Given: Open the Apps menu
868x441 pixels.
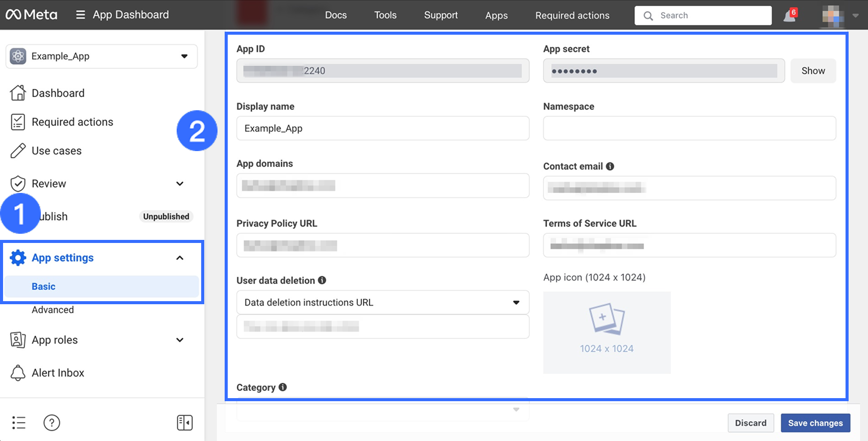Looking at the screenshot, I should click(496, 15).
